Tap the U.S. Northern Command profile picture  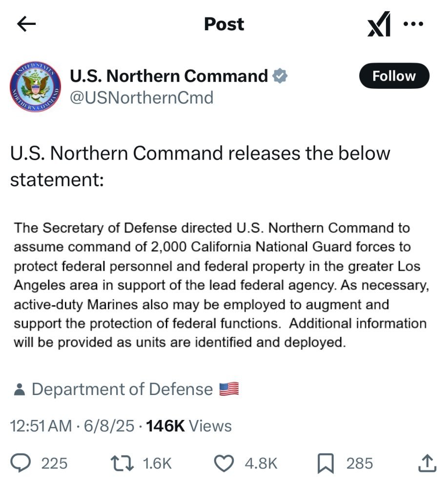[35, 86]
